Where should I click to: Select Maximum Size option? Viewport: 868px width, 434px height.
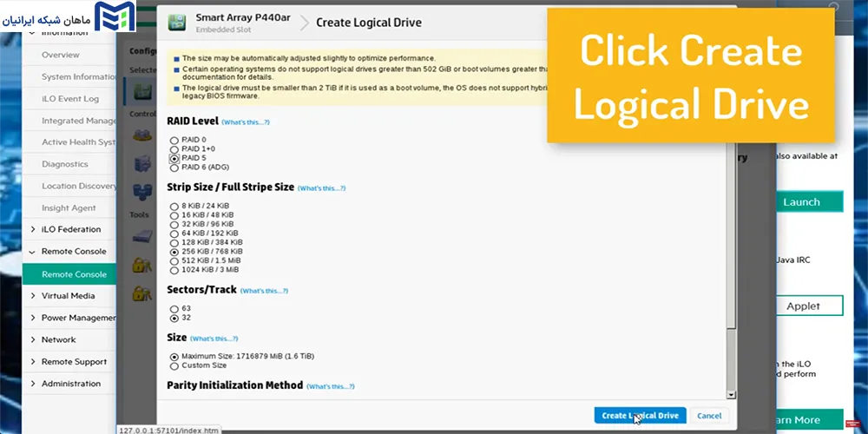[174, 357]
